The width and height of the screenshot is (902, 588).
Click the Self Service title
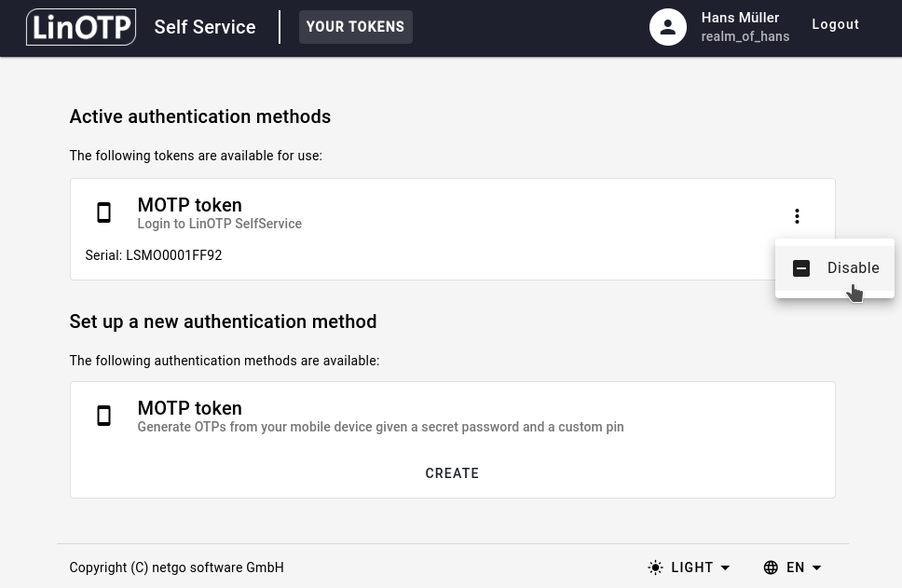pos(205,27)
